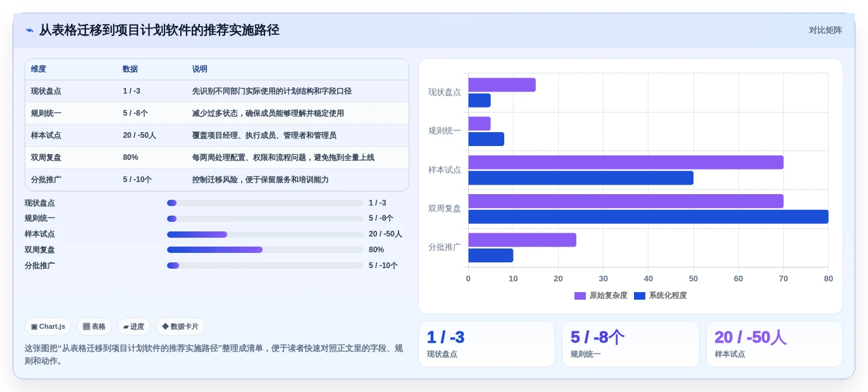Select the 表格 tag chip
Viewport: 868px width, 392px height.
(x=94, y=327)
